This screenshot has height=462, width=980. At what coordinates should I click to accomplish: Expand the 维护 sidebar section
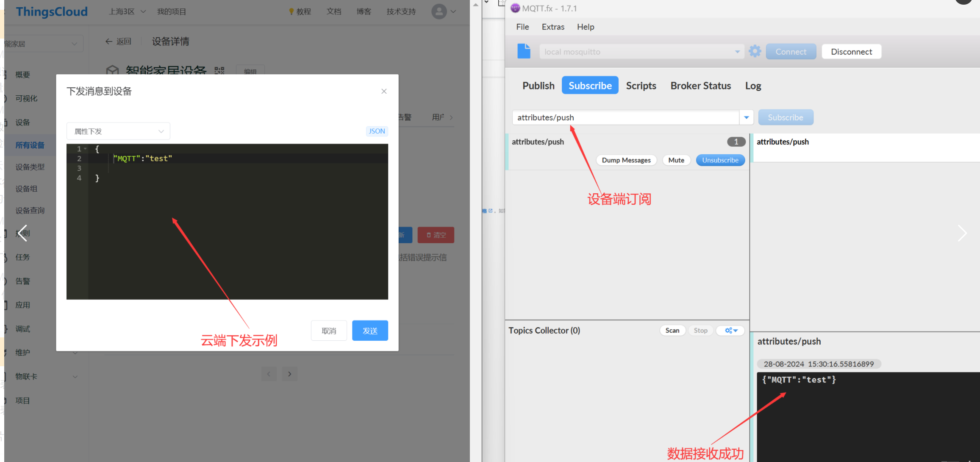click(x=75, y=353)
